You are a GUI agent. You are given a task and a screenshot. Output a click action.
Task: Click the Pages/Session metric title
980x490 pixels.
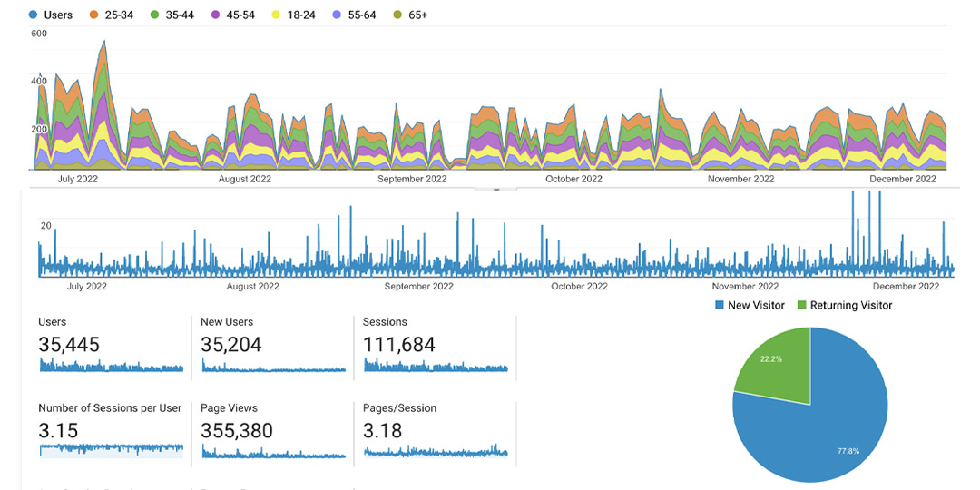[x=399, y=408]
